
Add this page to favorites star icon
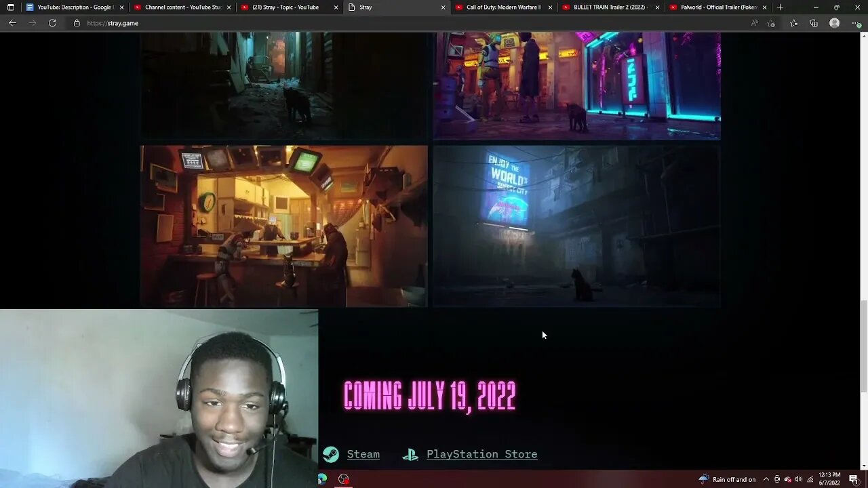coord(771,23)
